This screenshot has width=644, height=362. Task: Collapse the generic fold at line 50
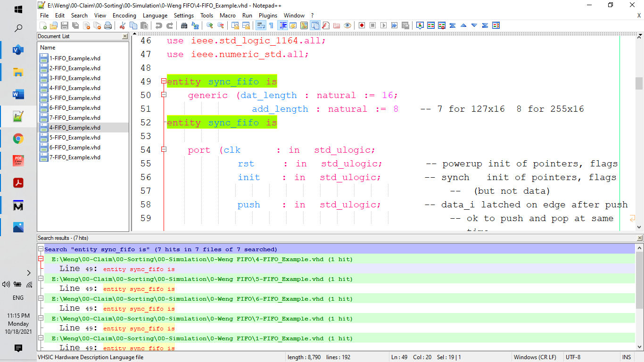click(164, 95)
